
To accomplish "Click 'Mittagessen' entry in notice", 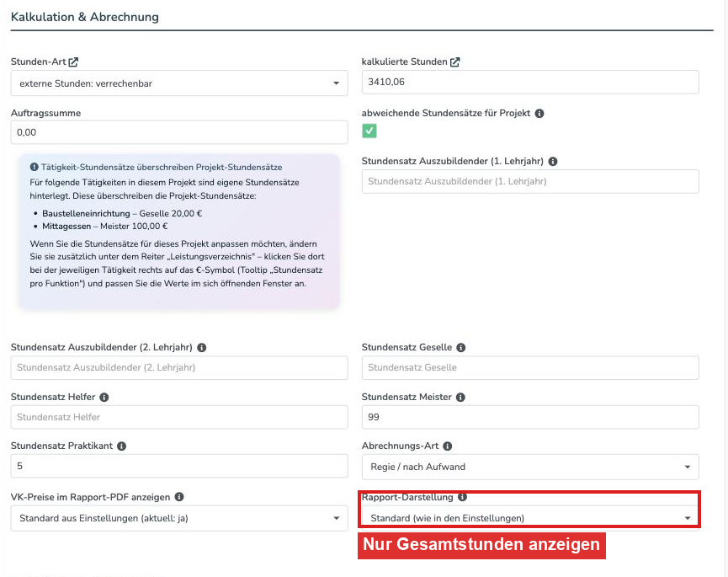I will coord(66,227).
